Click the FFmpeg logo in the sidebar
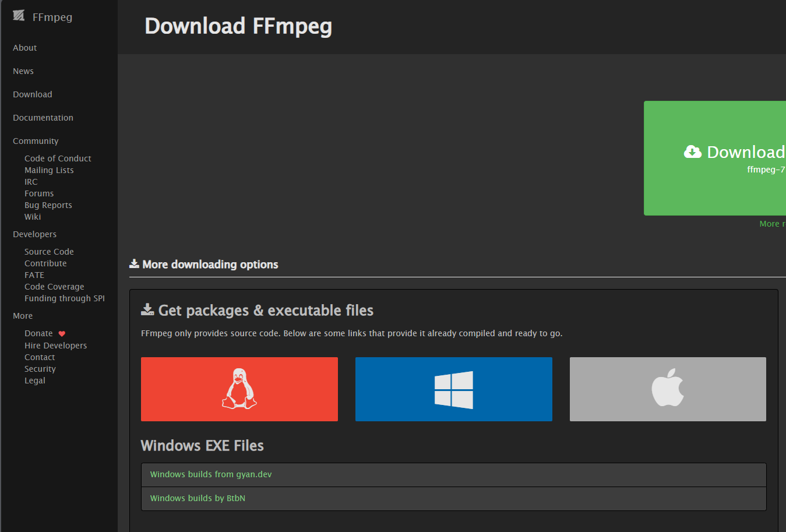 coord(18,16)
